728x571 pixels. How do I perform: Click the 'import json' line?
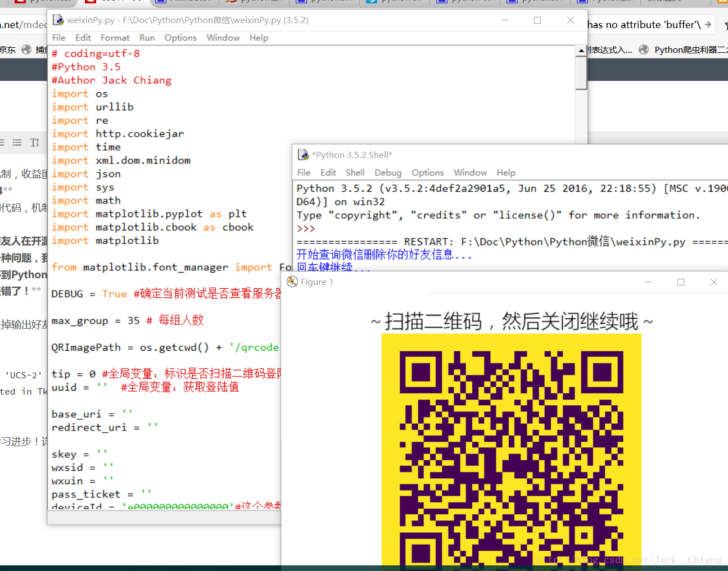86,174
